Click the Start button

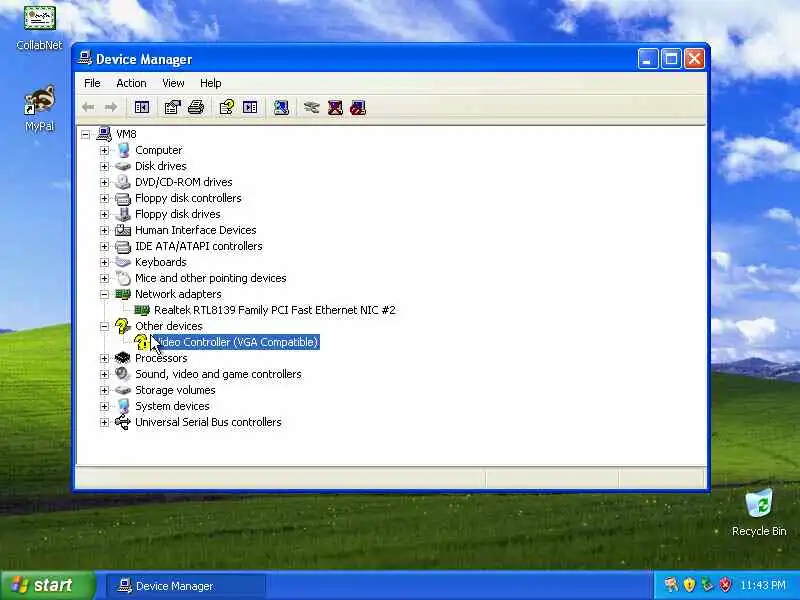point(47,585)
